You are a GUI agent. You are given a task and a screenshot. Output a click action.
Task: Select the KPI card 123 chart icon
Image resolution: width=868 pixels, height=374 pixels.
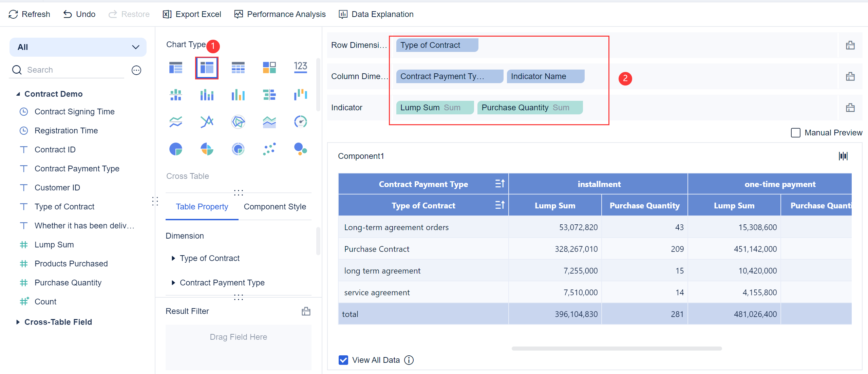[x=300, y=67]
